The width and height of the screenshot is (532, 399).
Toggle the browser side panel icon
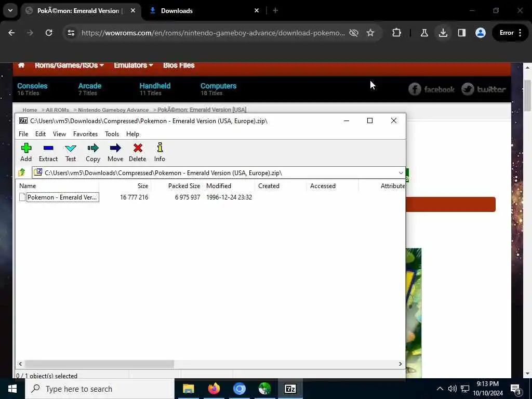462,33
